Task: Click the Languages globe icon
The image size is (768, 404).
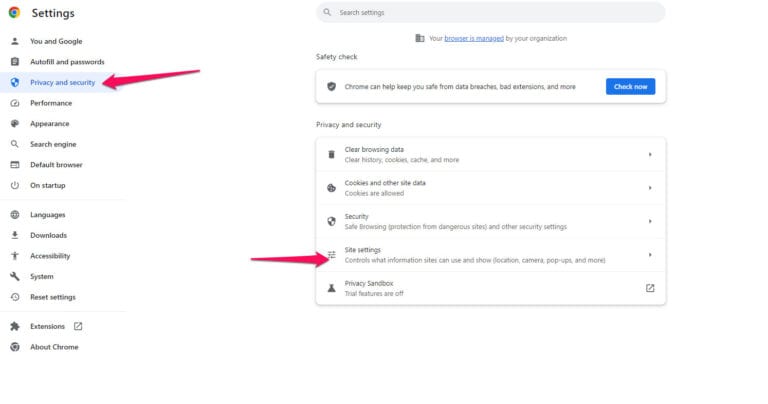Action: click(x=14, y=215)
